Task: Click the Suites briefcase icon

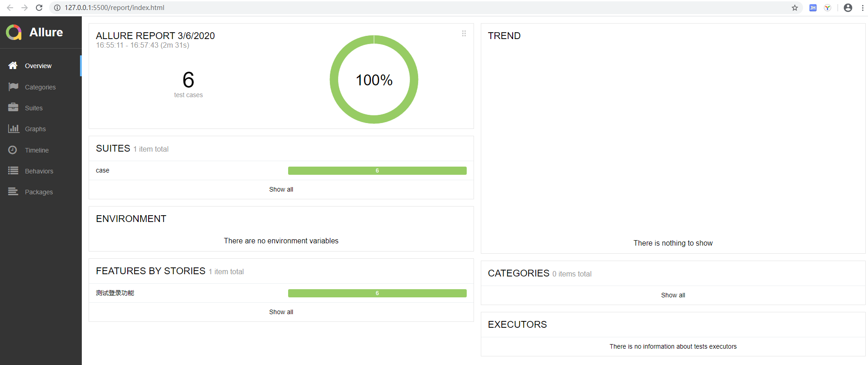Action: click(13, 108)
